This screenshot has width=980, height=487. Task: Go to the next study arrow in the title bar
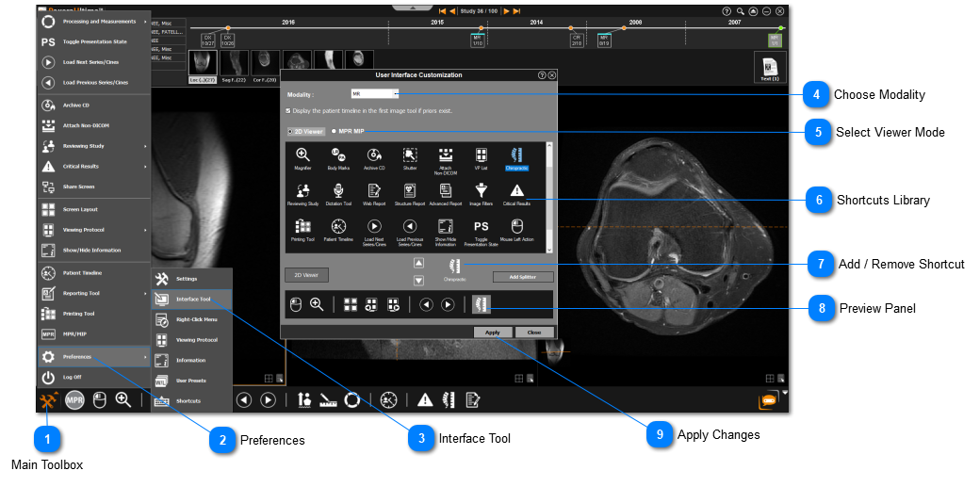coord(506,10)
